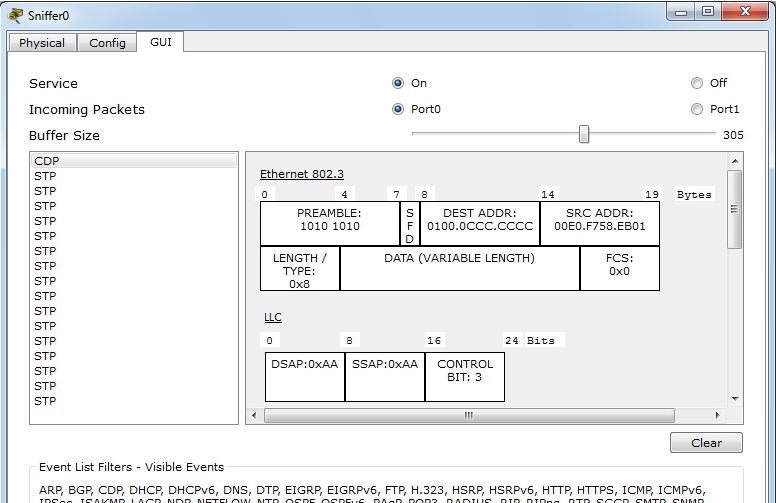Switch to the Physical tab

click(42, 43)
